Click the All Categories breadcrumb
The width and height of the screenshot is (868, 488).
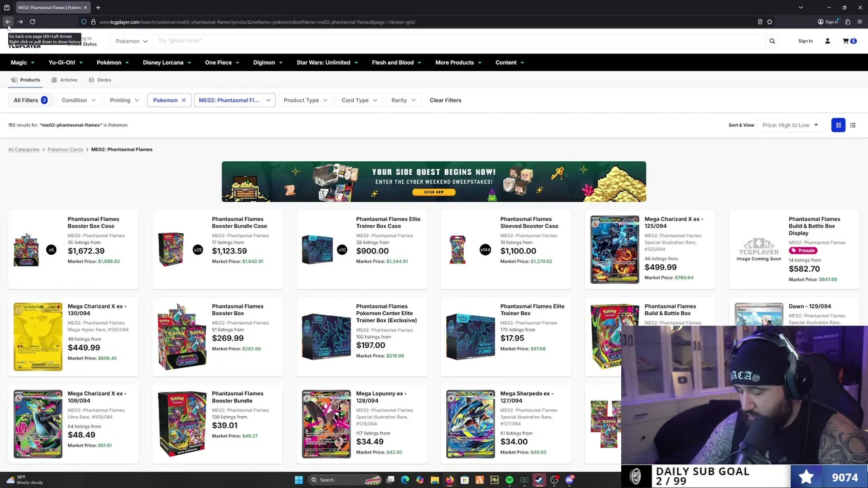tap(24, 149)
